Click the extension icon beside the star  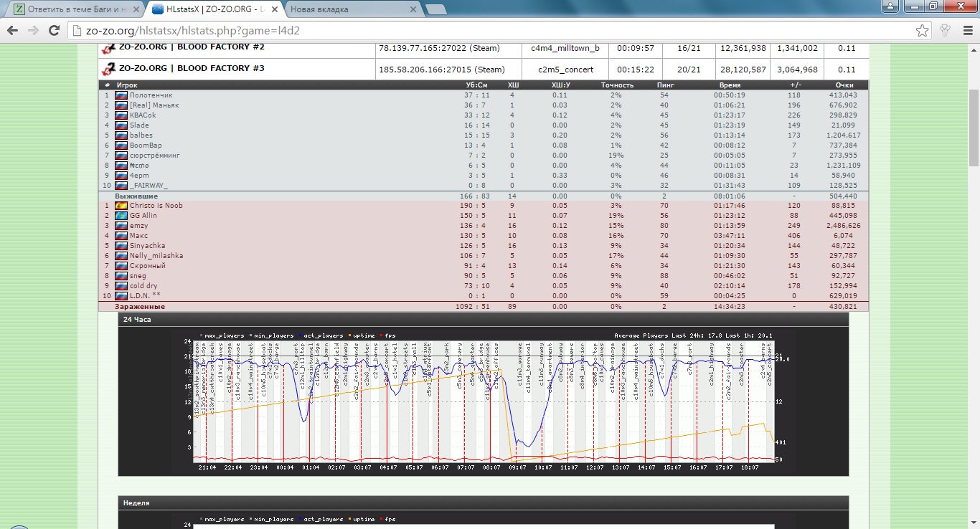(x=945, y=31)
